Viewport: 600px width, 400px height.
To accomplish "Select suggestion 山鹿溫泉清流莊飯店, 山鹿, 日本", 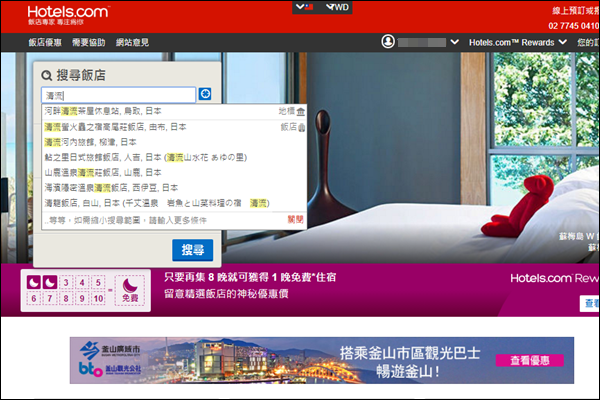I will tap(174, 173).
